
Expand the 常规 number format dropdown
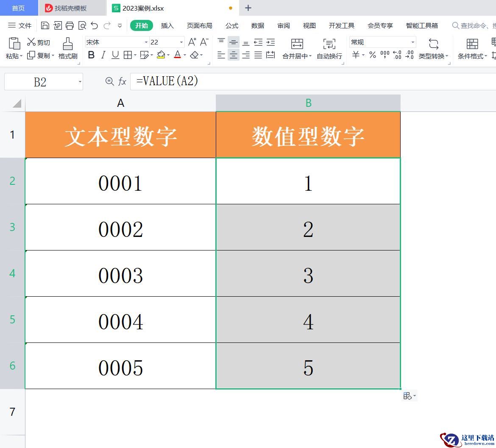[412, 42]
